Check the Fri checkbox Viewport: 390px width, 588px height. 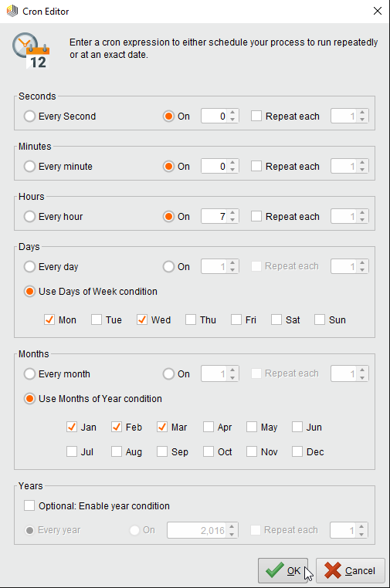(236, 320)
